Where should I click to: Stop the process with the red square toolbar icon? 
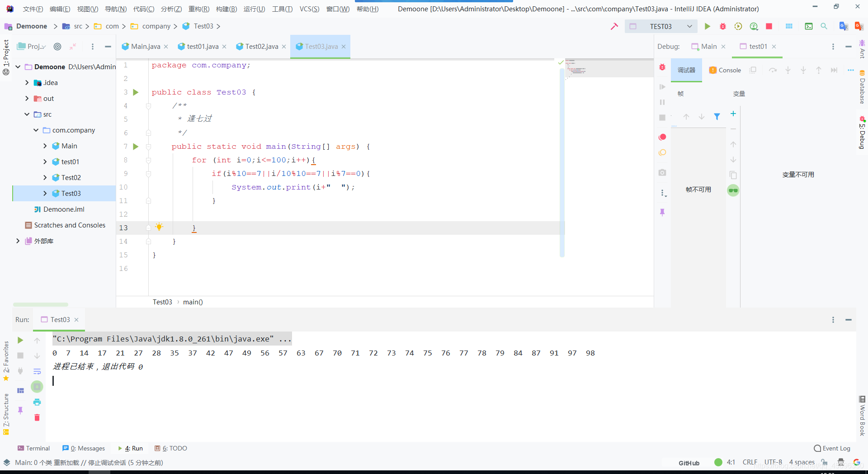coord(769,26)
